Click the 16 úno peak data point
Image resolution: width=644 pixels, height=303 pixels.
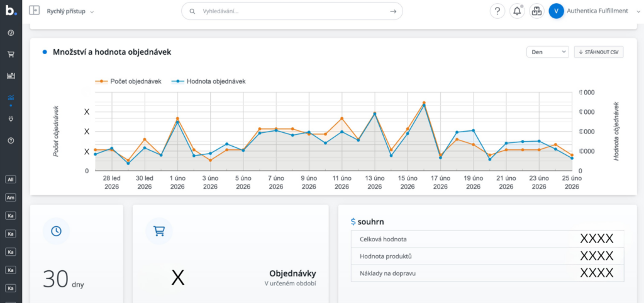coord(424,103)
